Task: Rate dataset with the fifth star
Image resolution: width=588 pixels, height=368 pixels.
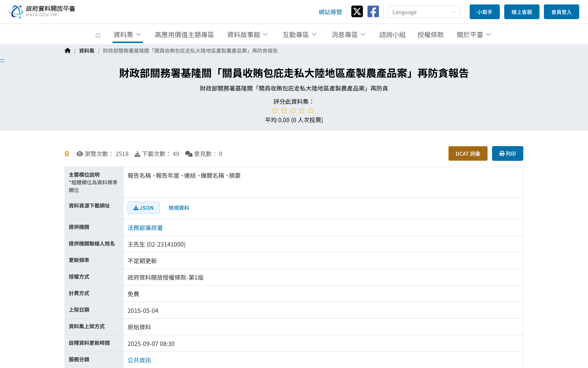Action: (x=311, y=111)
